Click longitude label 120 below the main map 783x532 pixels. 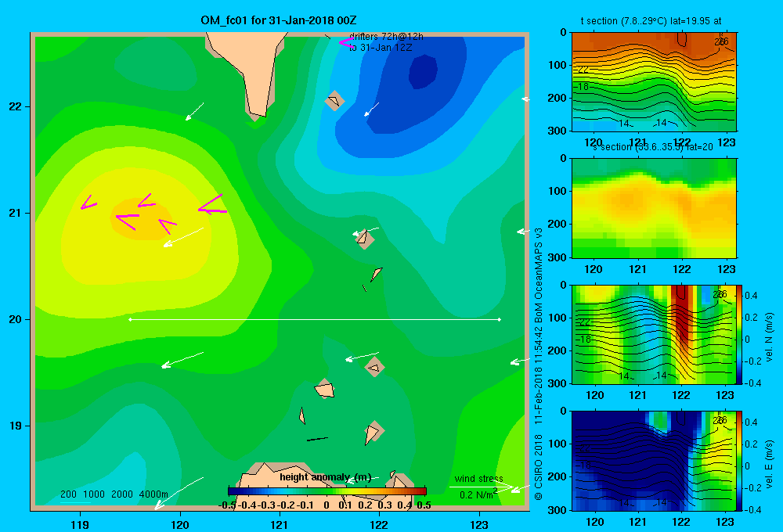[x=180, y=524]
